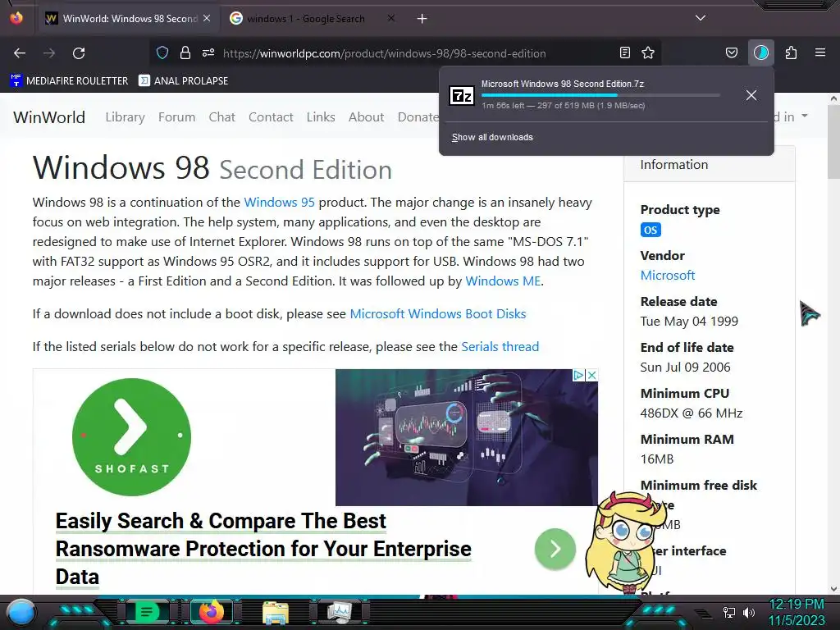Click the network tray icon
The height and width of the screenshot is (630, 840).
[728, 612]
